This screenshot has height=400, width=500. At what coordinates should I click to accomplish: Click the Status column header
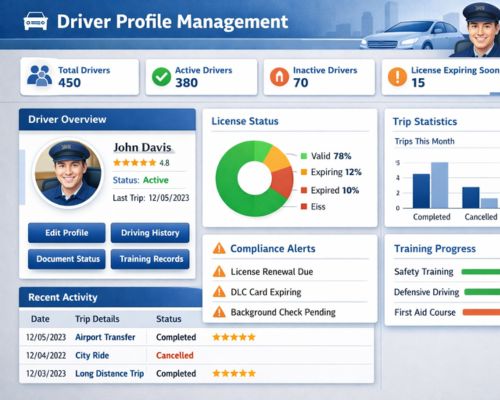click(x=169, y=319)
